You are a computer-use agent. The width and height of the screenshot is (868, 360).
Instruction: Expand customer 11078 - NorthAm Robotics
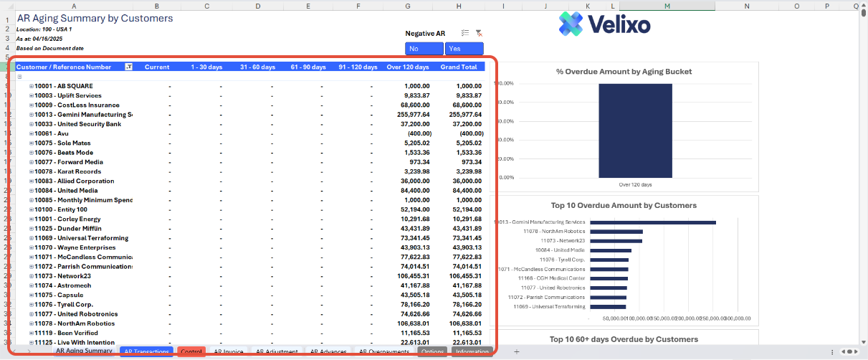[x=32, y=323]
